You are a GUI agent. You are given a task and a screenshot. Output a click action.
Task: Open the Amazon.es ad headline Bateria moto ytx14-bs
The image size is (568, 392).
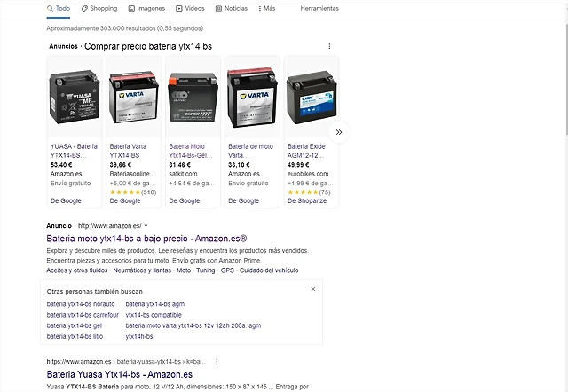(146, 239)
